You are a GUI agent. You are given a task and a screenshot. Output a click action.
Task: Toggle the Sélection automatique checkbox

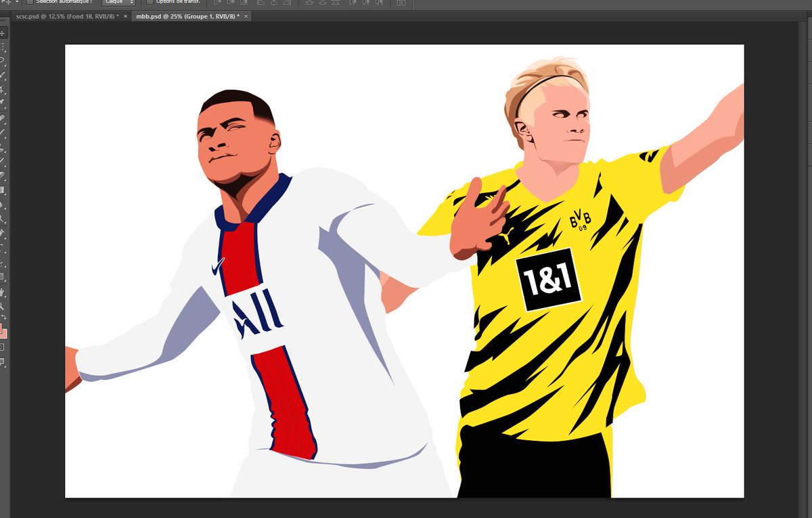point(30,2)
